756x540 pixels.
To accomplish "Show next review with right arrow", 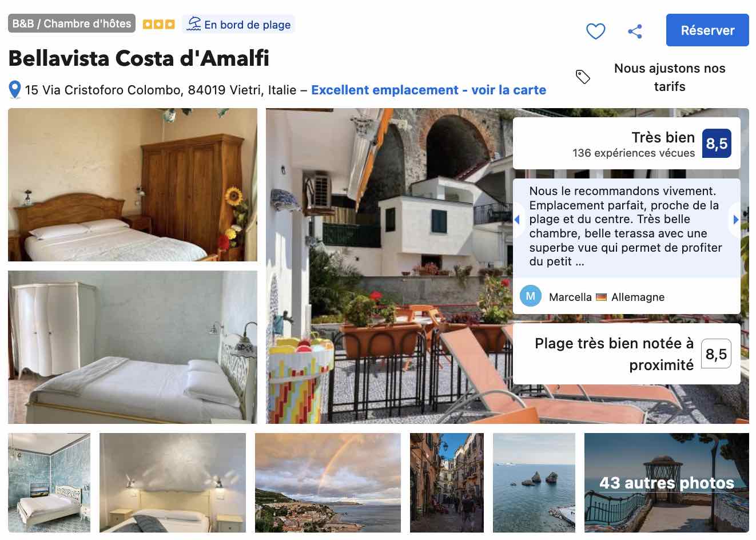I will pyautogui.click(x=735, y=220).
